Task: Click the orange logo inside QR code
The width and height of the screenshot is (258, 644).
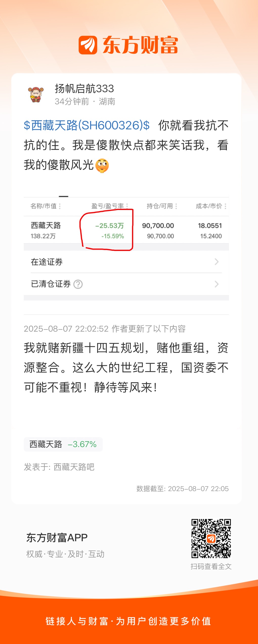Action: [211, 538]
